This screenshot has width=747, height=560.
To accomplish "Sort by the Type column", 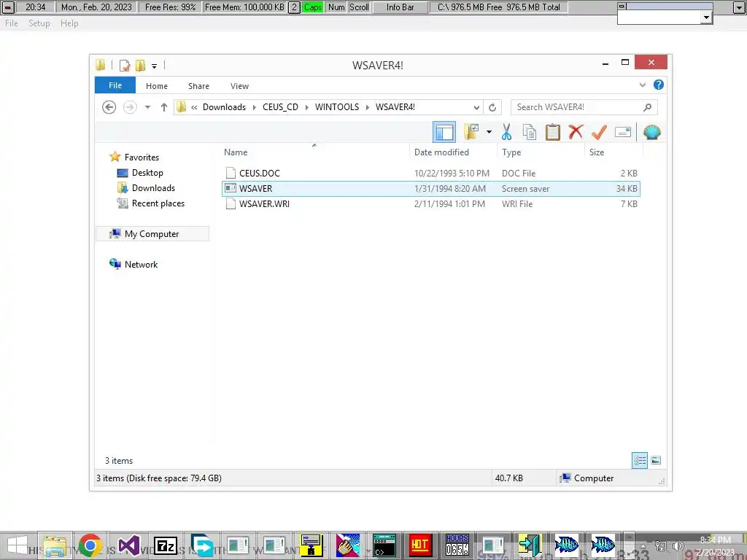I will [511, 152].
